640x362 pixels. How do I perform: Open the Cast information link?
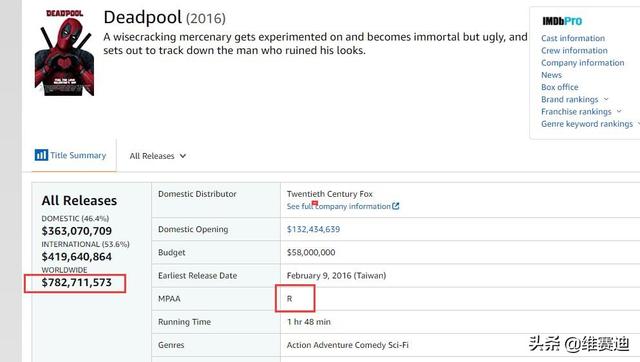click(573, 38)
